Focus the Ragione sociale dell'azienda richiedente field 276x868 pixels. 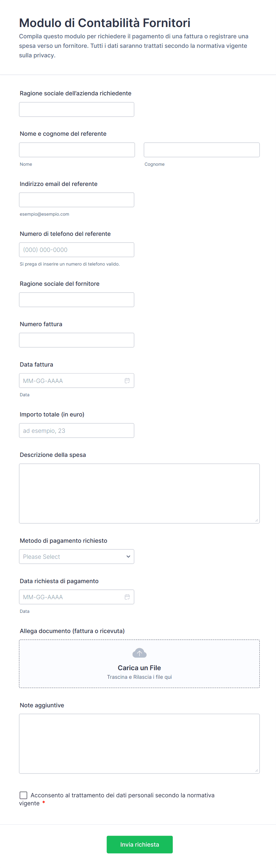click(76, 110)
